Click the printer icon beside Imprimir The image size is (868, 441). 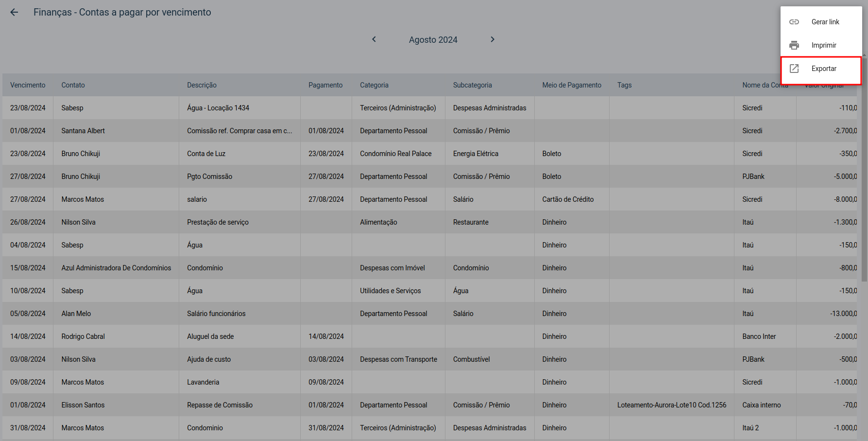[794, 45]
